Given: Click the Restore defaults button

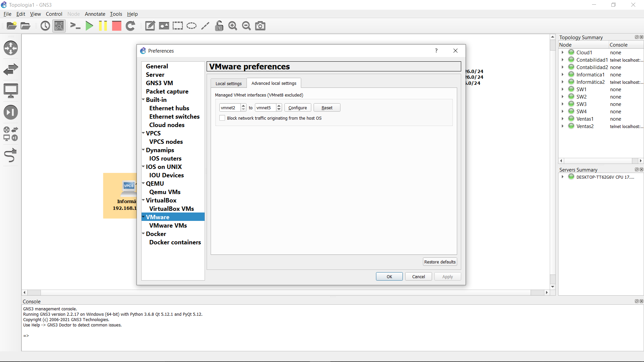Looking at the screenshot, I should [440, 262].
